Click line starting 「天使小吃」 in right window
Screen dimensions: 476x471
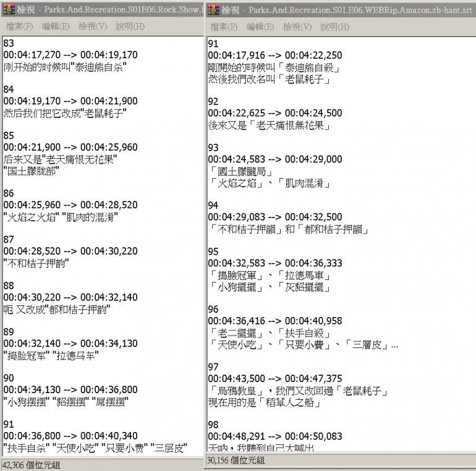[303, 345]
